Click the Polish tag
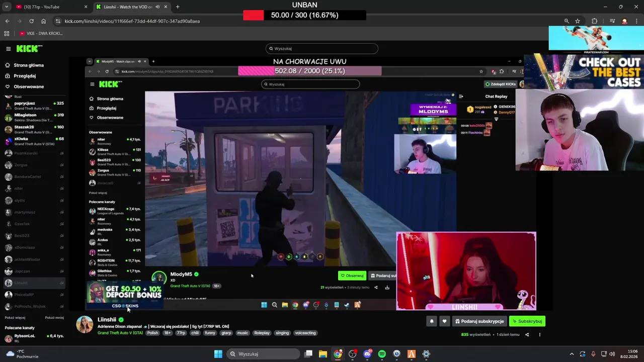 point(152,333)
